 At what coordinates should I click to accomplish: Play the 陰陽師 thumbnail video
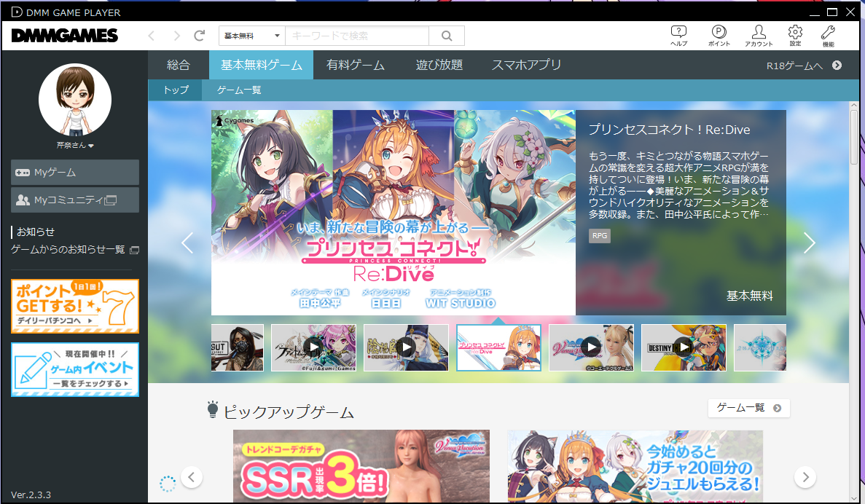pyautogui.click(x=406, y=347)
